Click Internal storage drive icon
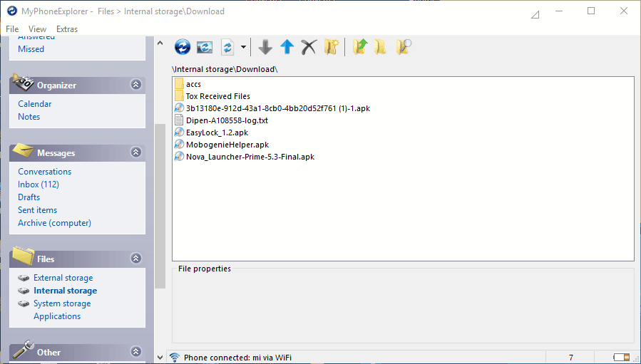The width and height of the screenshot is (641, 364). pyautogui.click(x=24, y=291)
